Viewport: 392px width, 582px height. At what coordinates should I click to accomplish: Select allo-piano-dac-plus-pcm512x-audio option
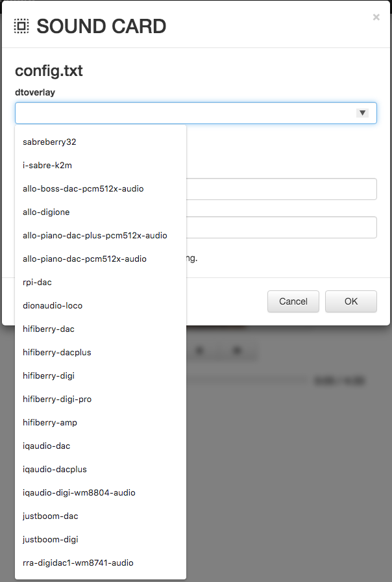pyautogui.click(x=101, y=235)
